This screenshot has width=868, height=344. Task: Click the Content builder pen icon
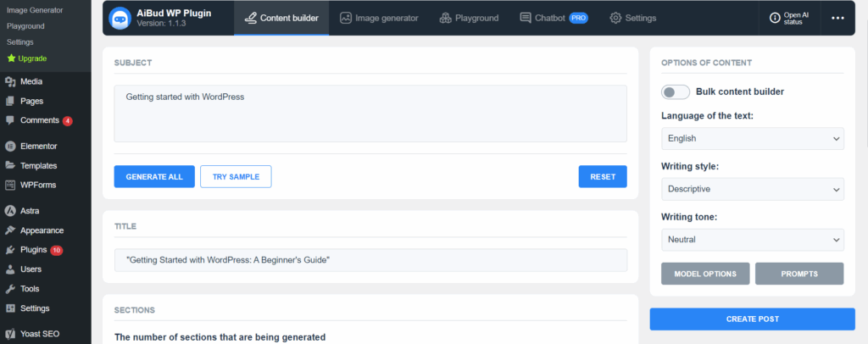click(251, 19)
